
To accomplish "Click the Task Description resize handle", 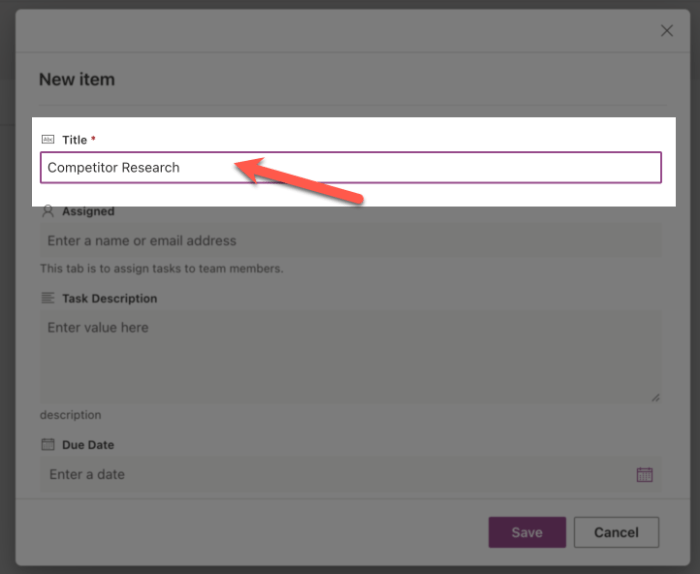I will 655,397.
